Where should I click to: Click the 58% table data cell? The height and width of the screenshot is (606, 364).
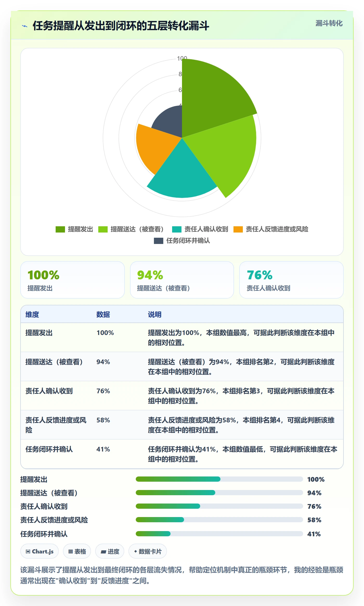coord(103,420)
